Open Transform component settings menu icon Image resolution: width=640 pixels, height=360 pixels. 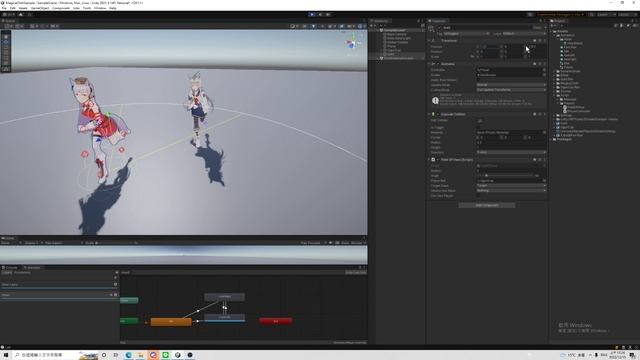pos(544,41)
